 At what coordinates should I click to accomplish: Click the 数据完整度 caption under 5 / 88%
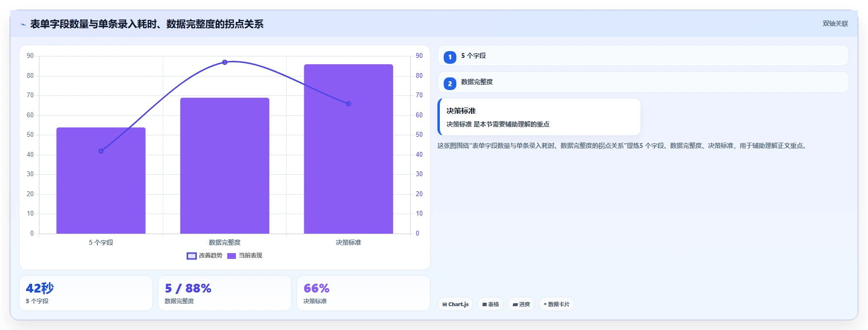[x=179, y=301]
